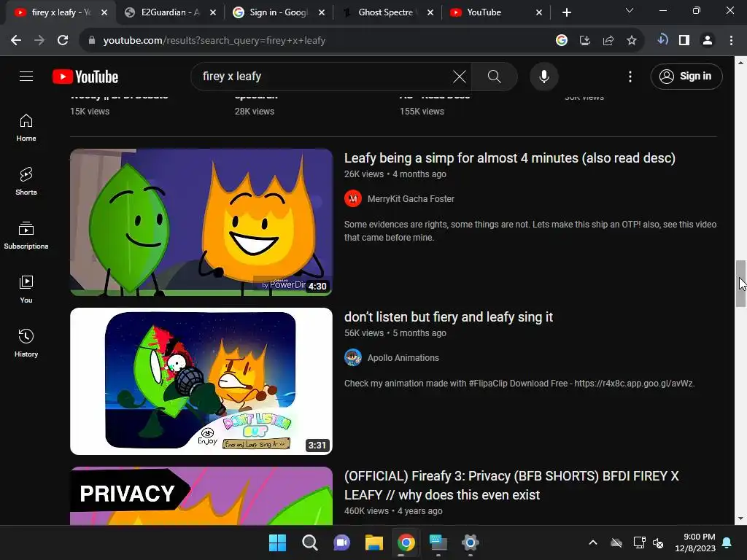
Task: Open the Chrome profile icon
Action: pyautogui.click(x=708, y=41)
